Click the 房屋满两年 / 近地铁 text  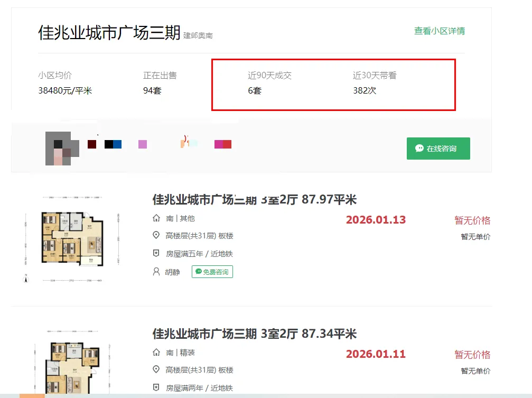click(x=199, y=388)
